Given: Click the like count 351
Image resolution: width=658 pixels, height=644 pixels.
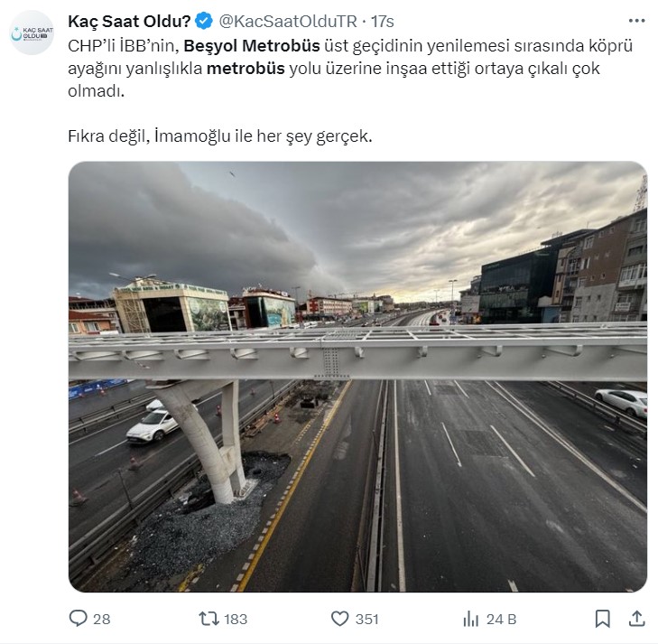Looking at the screenshot, I should [366, 620].
